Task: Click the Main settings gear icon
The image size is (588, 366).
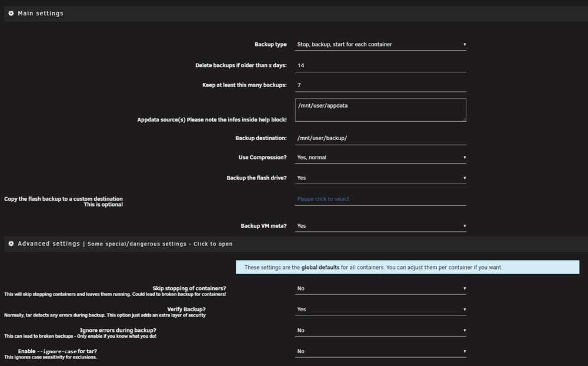Action: (11, 13)
